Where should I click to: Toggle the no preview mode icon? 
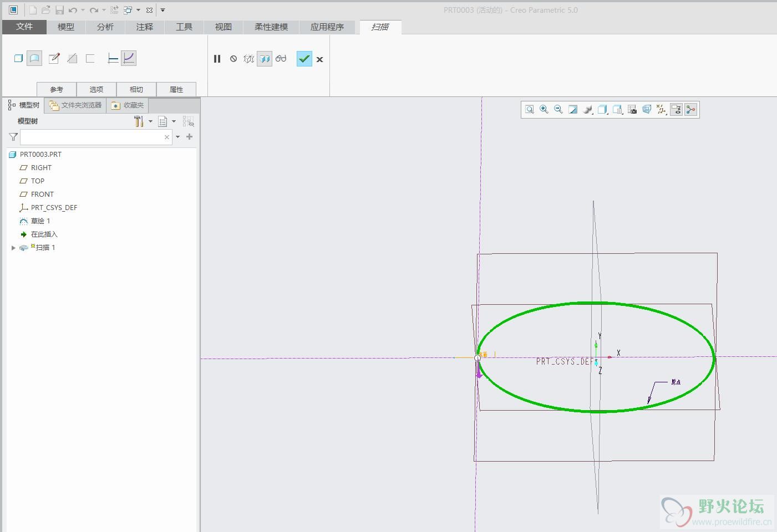click(233, 59)
